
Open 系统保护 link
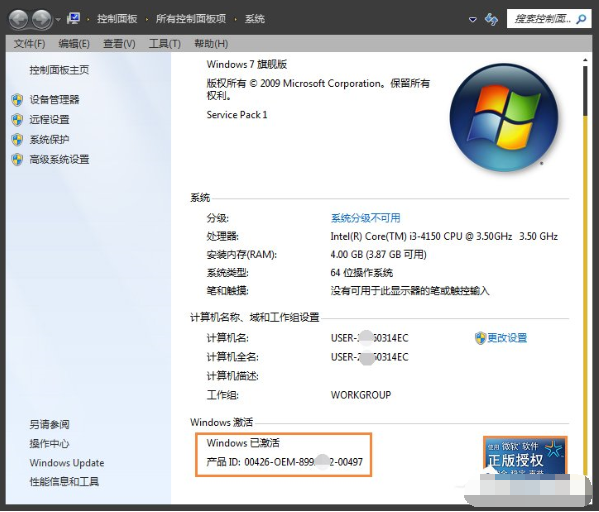pyautogui.click(x=49, y=139)
